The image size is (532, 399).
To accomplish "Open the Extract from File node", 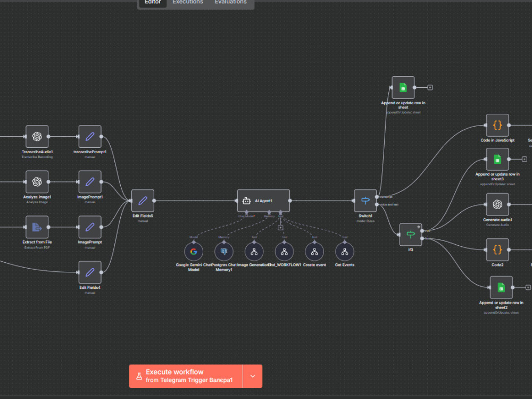I will coord(37,227).
